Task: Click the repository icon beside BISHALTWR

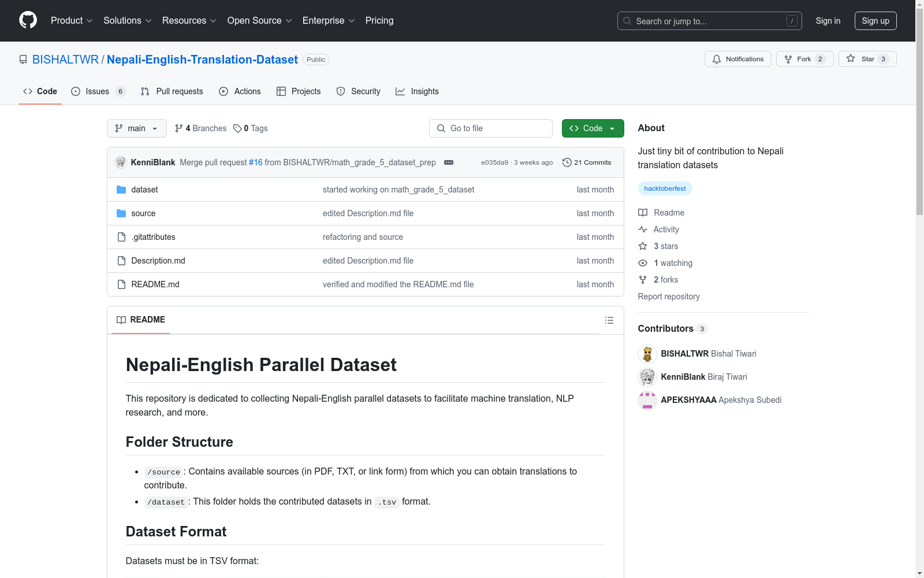Action: [23, 60]
